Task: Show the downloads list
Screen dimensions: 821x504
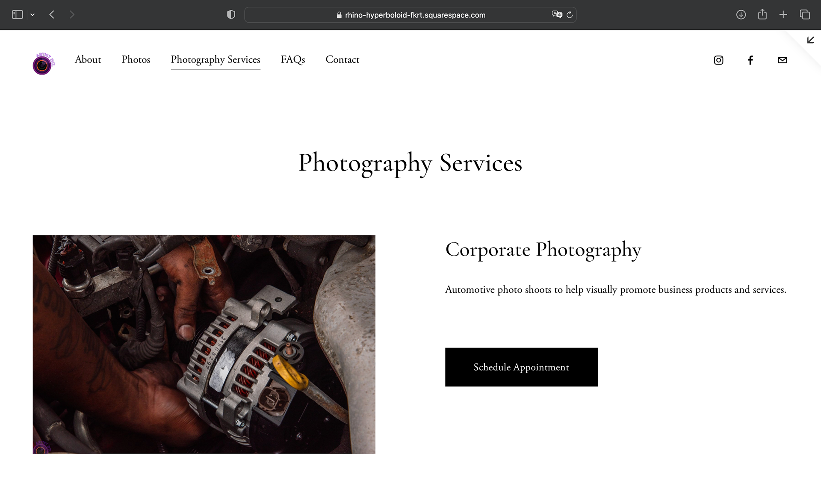Action: coord(741,15)
